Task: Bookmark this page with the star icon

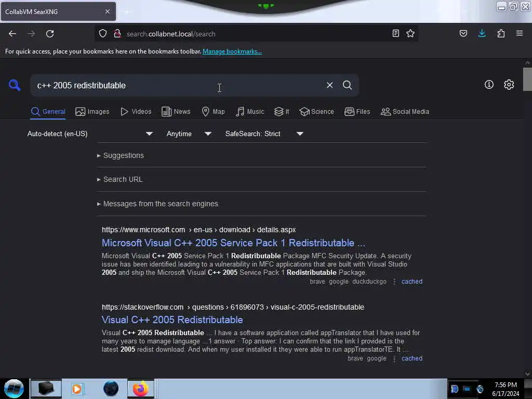Action: (x=410, y=33)
